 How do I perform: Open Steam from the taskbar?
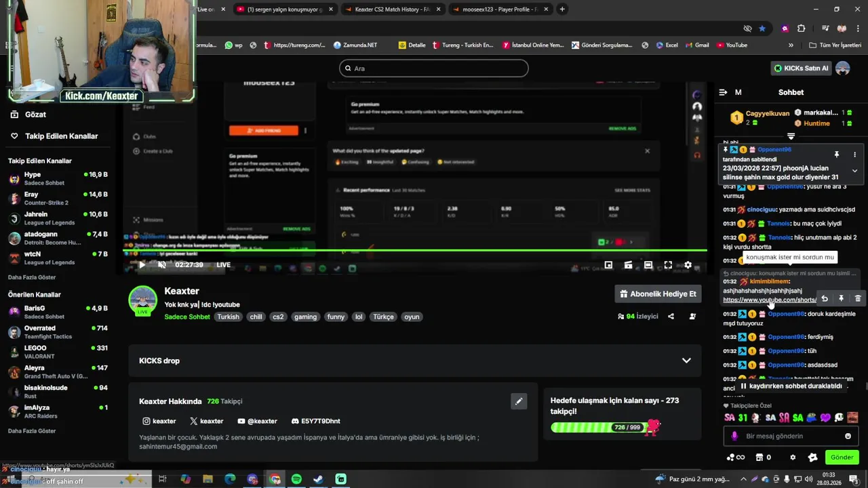[x=318, y=479]
